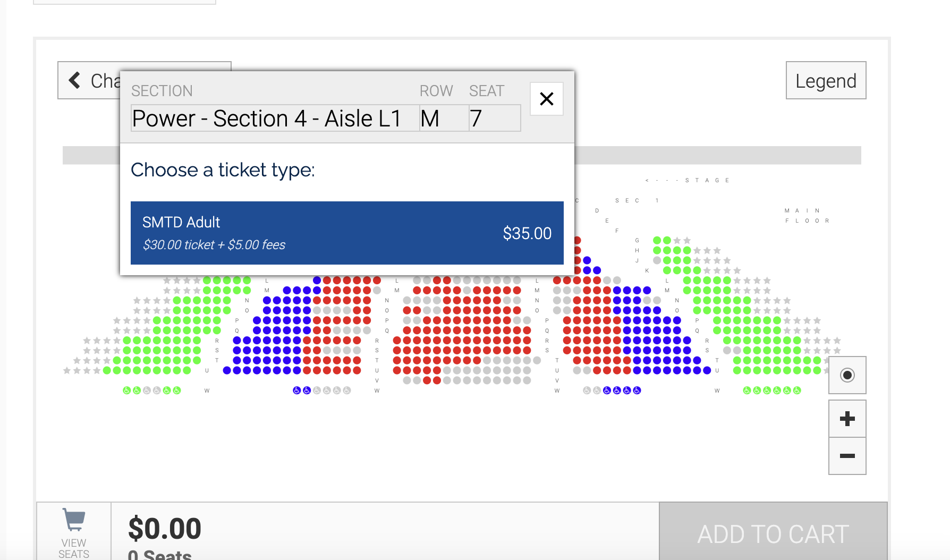Reset map view with the target icon
The height and width of the screenshot is (560, 950).
[x=847, y=375]
